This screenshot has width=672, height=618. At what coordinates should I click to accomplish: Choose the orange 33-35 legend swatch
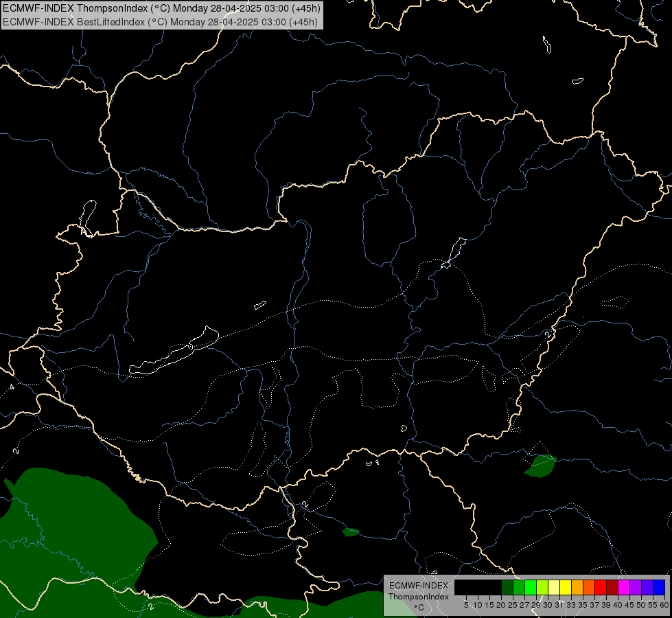click(577, 587)
